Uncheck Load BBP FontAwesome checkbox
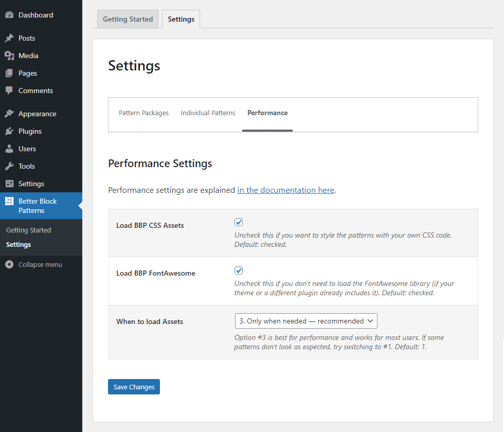The height and width of the screenshot is (432, 504). 239,271
